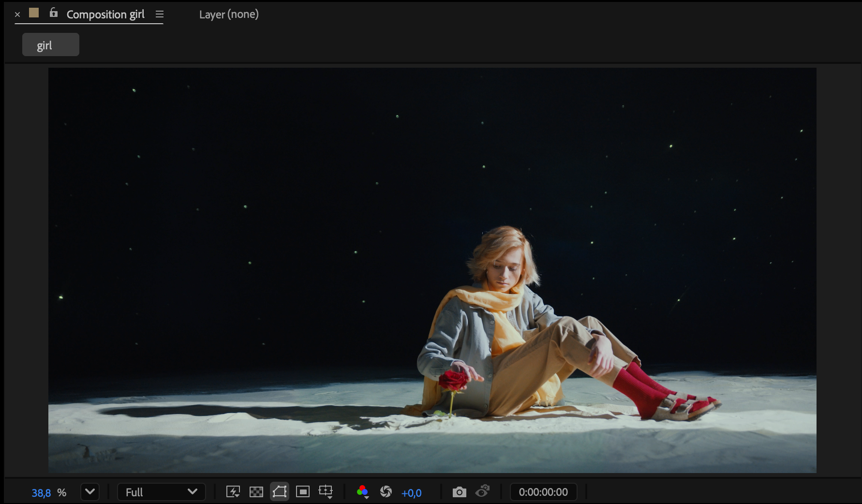Open the Composition panel hamburger menu
Screen dimensions: 862x504
coord(160,15)
